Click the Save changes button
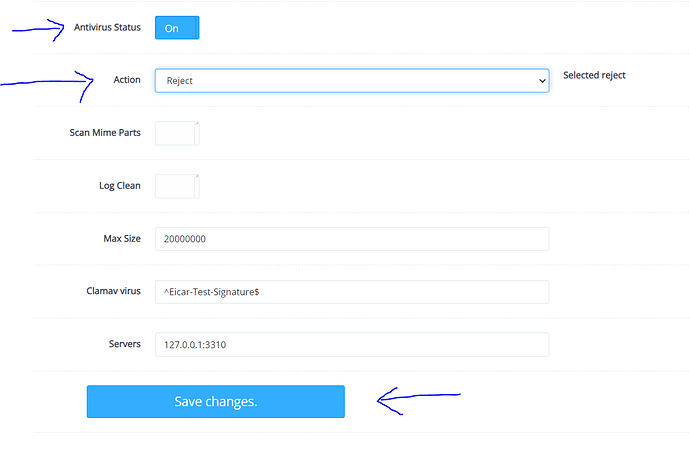The image size is (689, 449). click(x=216, y=402)
